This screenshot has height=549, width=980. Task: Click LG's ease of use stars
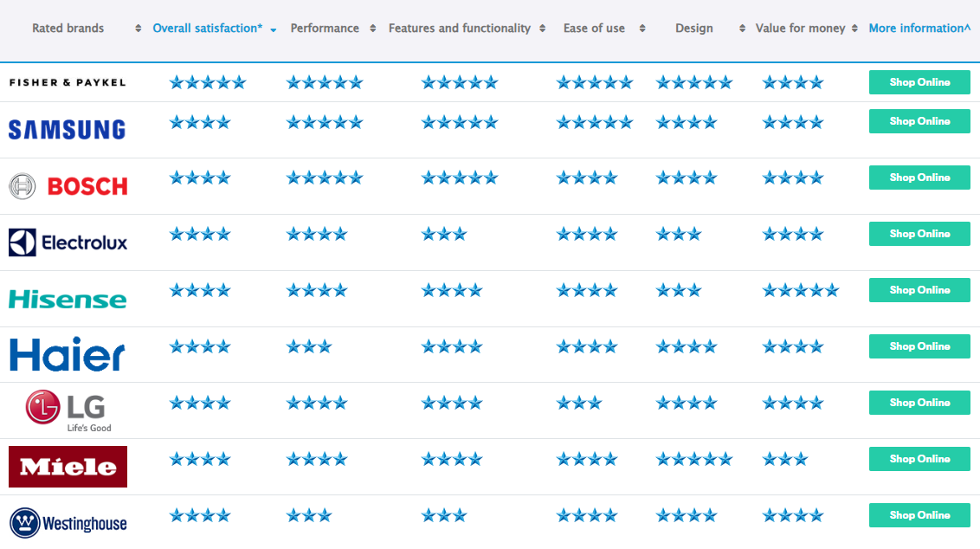pyautogui.click(x=579, y=404)
